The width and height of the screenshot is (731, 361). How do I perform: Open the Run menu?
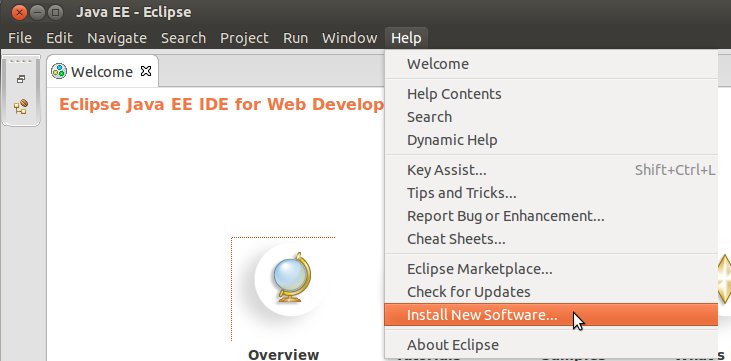point(296,38)
